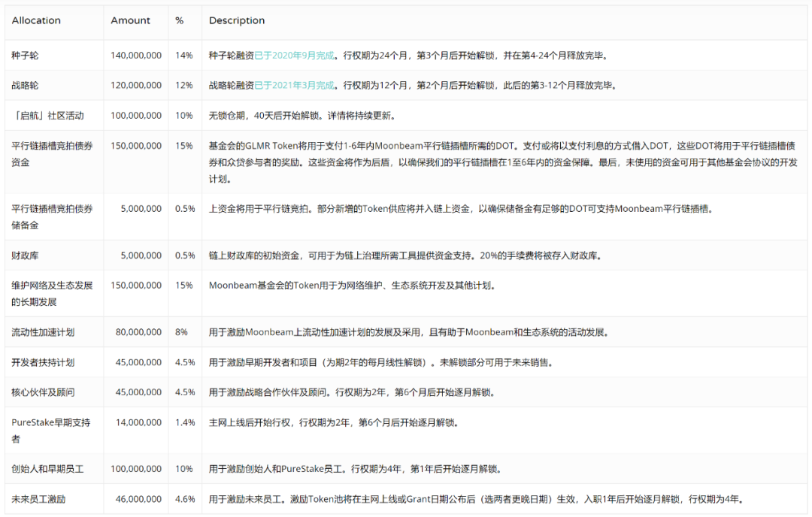
Task: Select the % column header
Action: click(x=179, y=21)
